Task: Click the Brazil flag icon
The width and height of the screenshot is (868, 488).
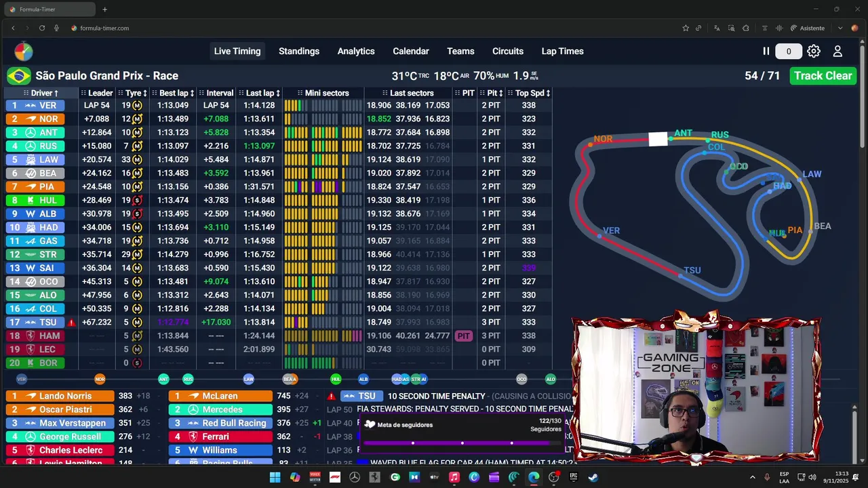Action: click(19, 76)
